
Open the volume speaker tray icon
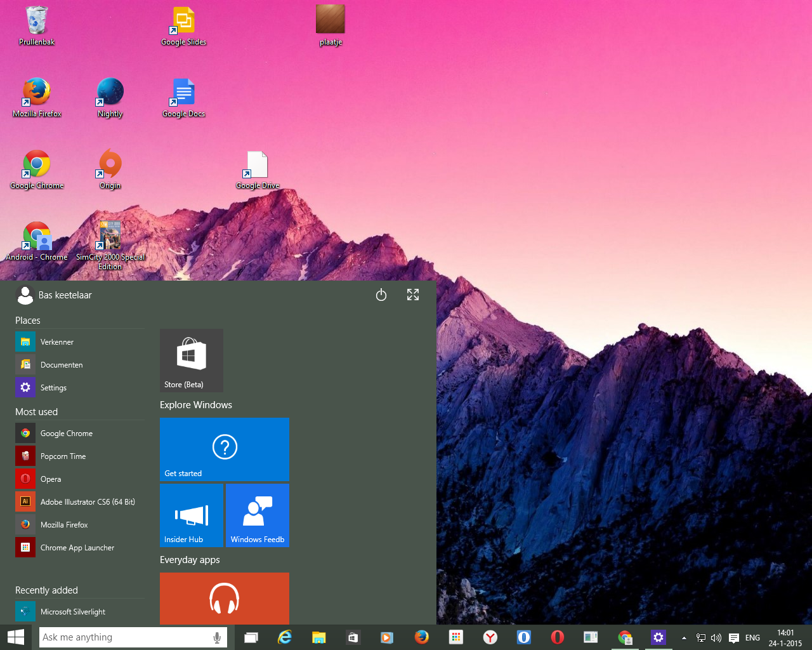[x=717, y=638]
